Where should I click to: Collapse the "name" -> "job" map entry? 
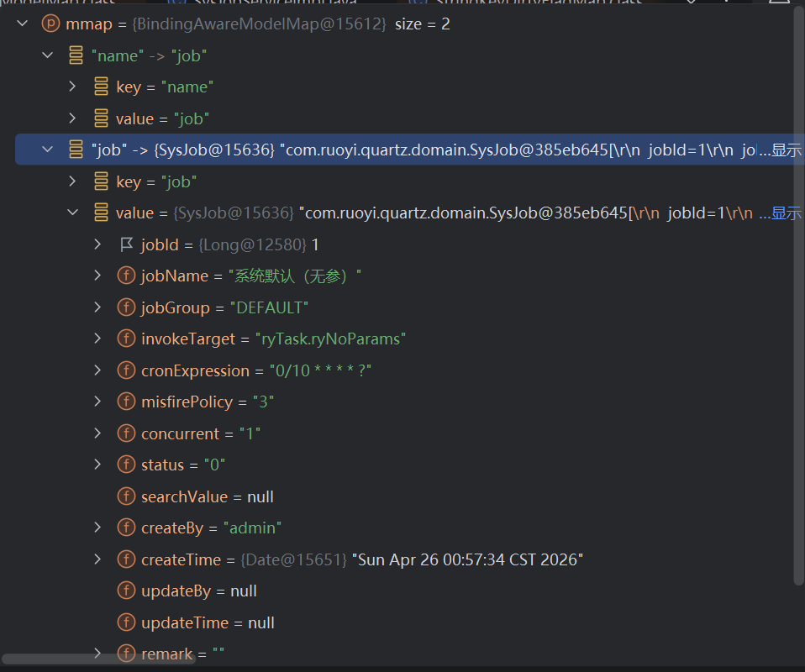pos(47,55)
